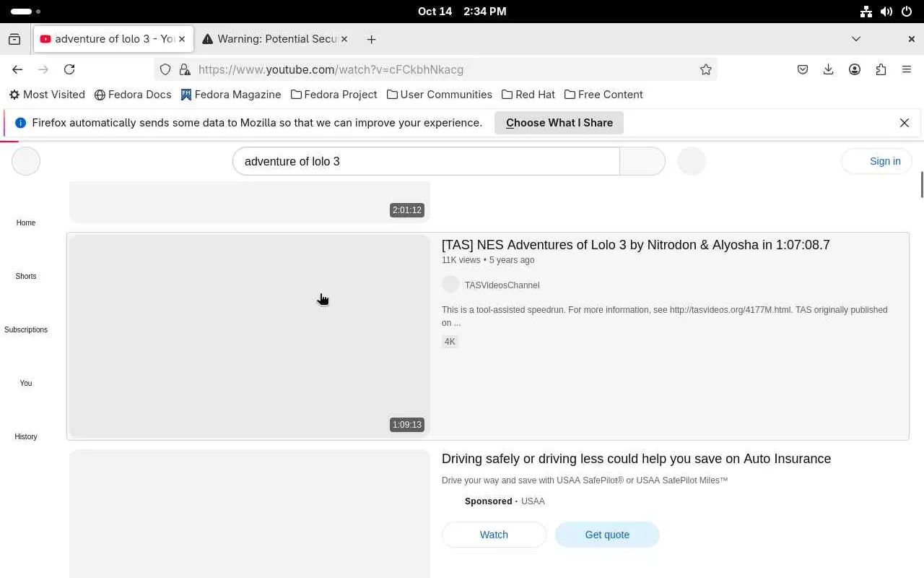This screenshot has height=578, width=924.
Task: Open the tracking protection shield icon
Action: 165,69
